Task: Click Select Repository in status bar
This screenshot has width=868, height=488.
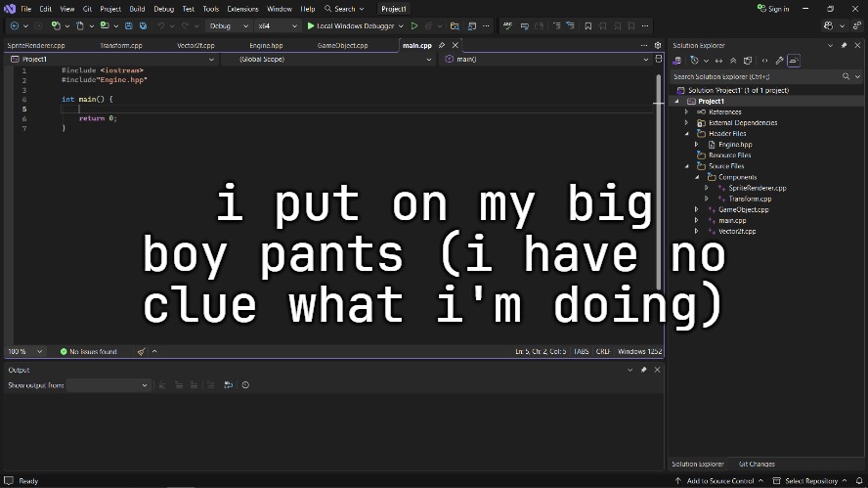Action: pos(811,481)
